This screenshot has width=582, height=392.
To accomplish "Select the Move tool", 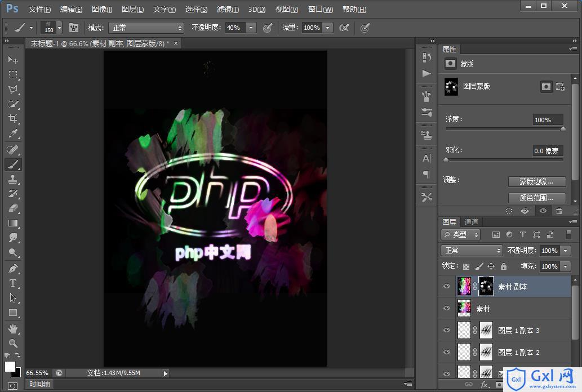I will [13, 60].
